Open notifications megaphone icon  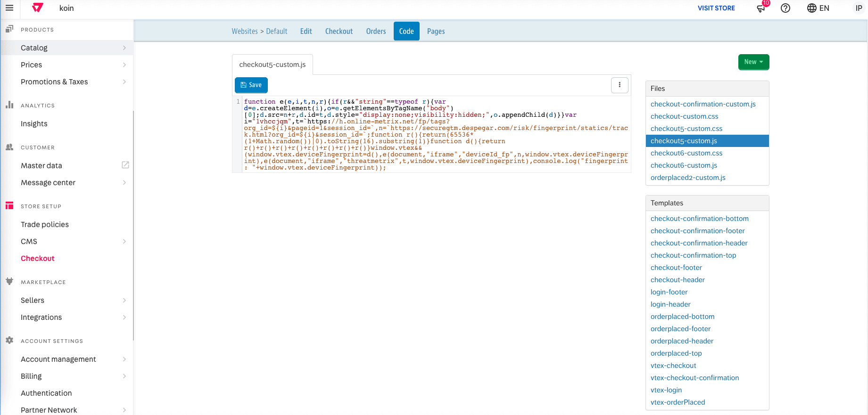(761, 8)
